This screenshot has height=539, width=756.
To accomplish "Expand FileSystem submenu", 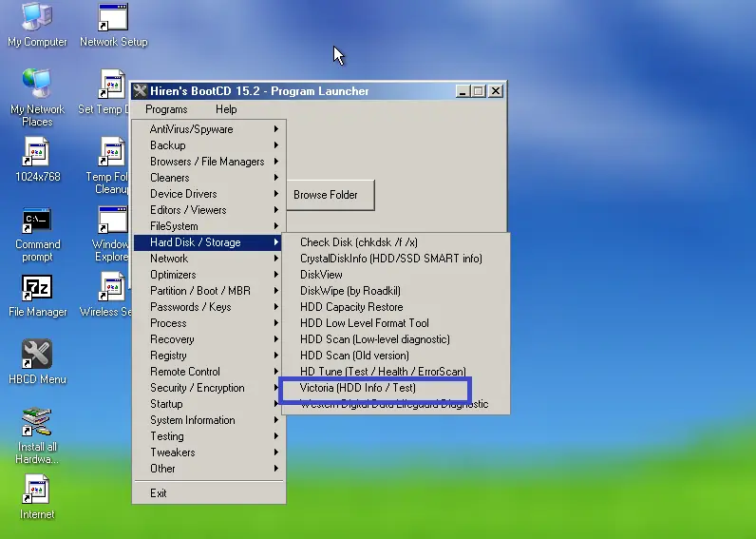I will tap(209, 226).
